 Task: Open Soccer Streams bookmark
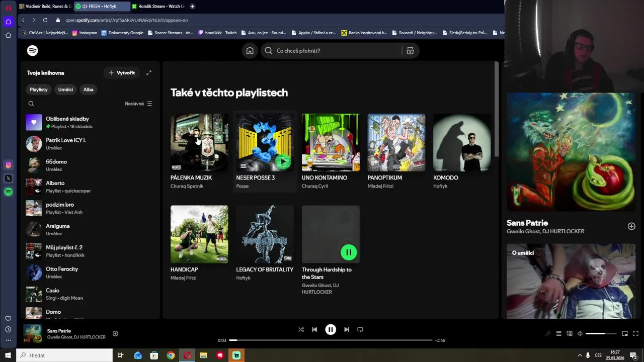(x=170, y=33)
